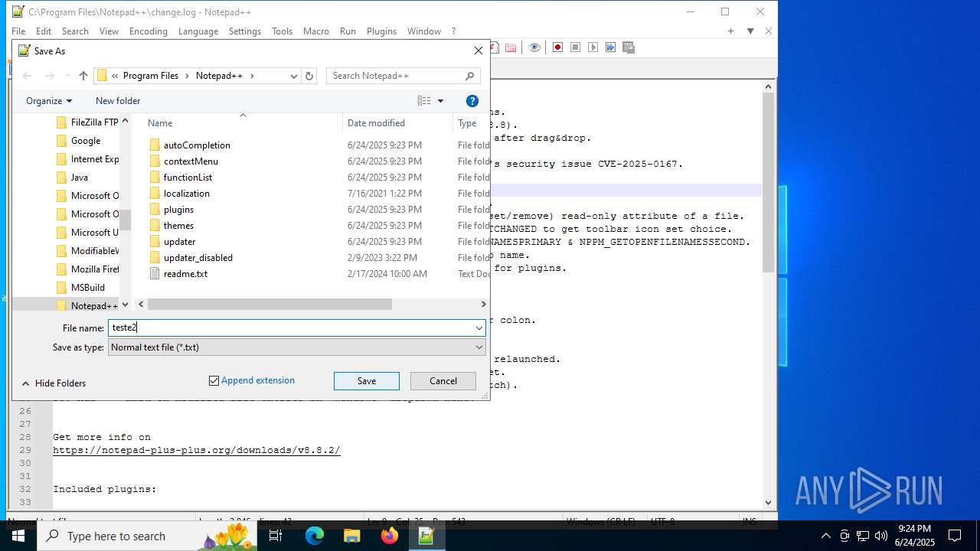This screenshot has width=980, height=551.
Task: Click the Folder as Workspace toolbar icon
Action: point(511,47)
